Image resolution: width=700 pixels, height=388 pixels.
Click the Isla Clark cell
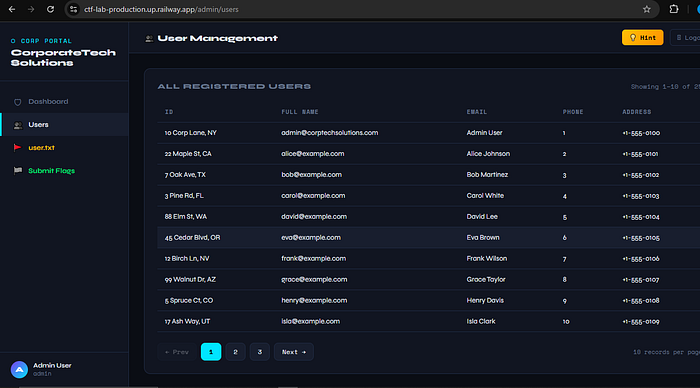coord(481,321)
